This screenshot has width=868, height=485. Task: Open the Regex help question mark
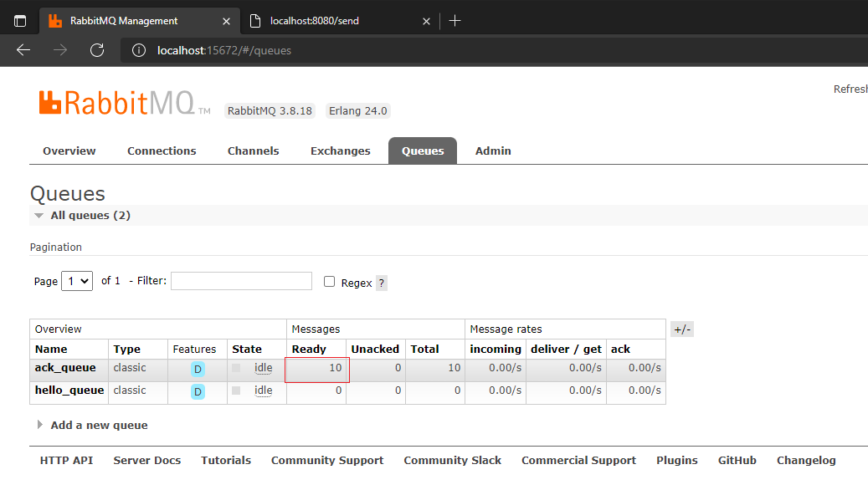click(382, 283)
